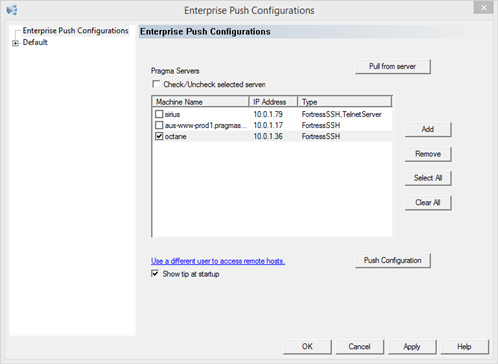Check the sirius server checkbox

click(159, 114)
